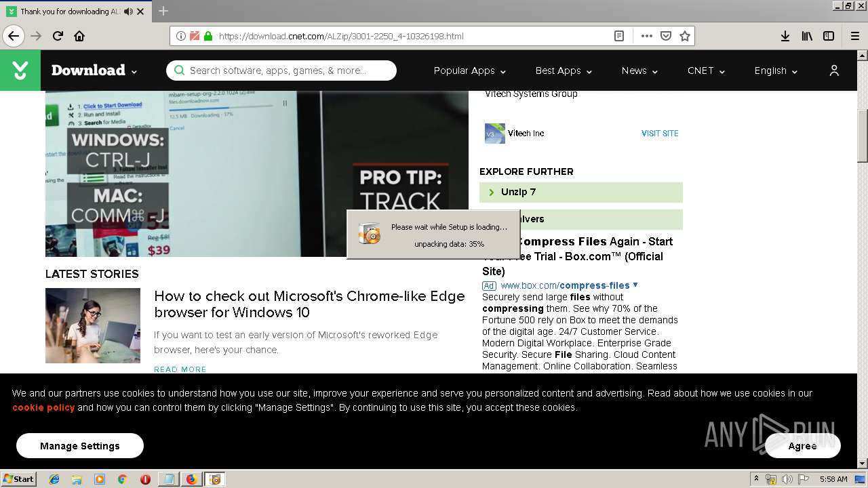Go back to the previous page
Image resolution: width=868 pixels, height=488 pixels.
pyautogui.click(x=14, y=36)
